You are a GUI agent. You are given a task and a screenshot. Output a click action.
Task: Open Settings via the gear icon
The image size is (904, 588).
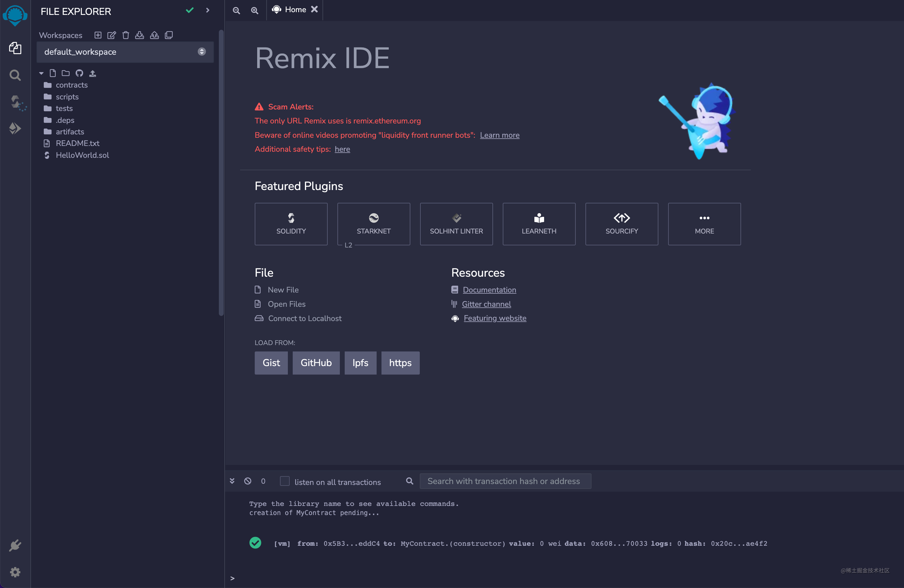click(15, 572)
